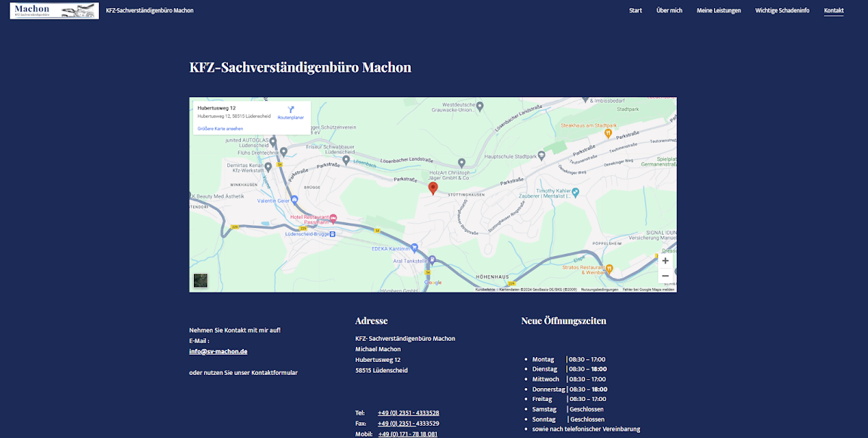Image resolution: width=868 pixels, height=438 pixels.
Task: Open Wichtige Schadeninfo navigation item
Action: click(x=782, y=11)
